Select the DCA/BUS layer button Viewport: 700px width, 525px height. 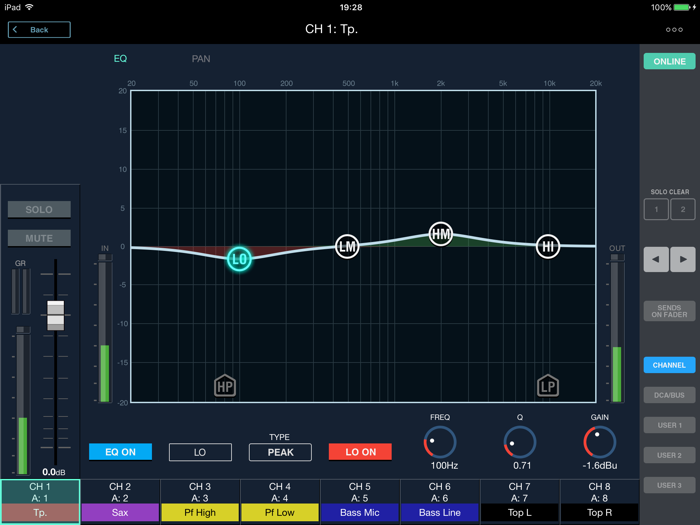click(669, 395)
